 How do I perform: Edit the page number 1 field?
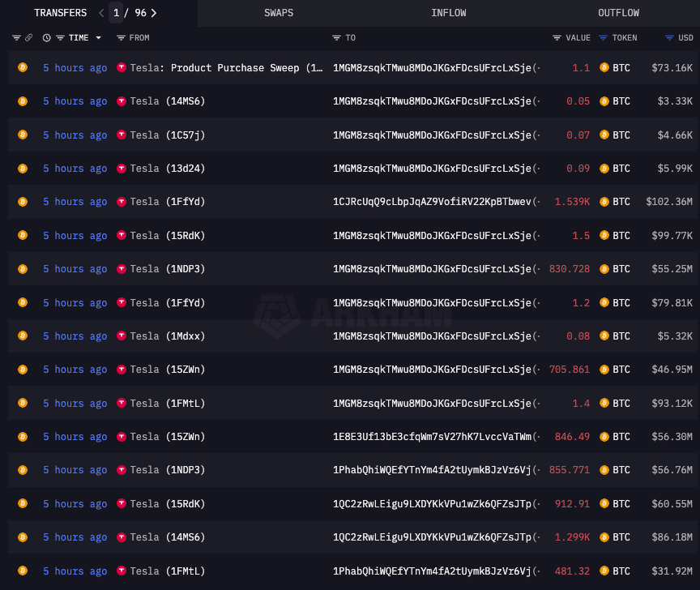(x=116, y=13)
